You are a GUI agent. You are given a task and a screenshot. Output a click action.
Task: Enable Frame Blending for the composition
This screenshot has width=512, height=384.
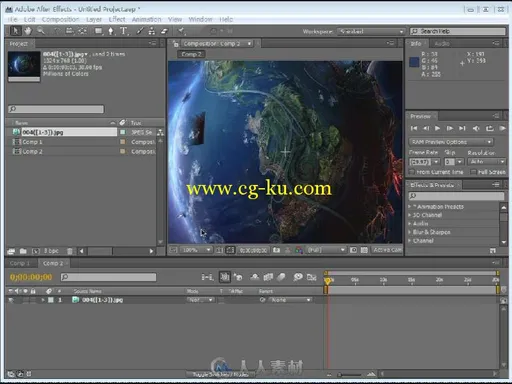click(x=268, y=277)
